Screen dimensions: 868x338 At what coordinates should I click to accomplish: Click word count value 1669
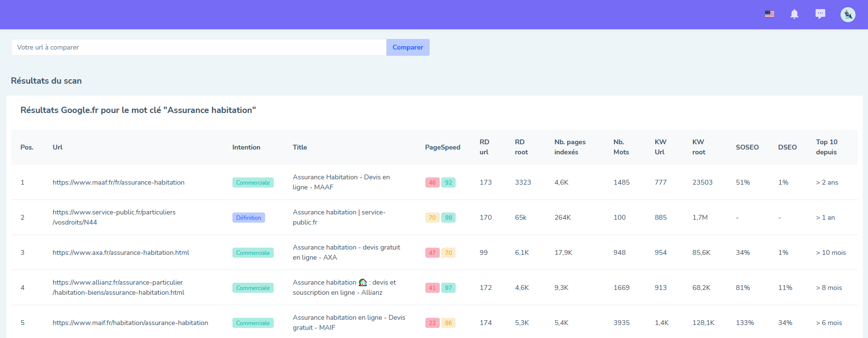pyautogui.click(x=622, y=288)
